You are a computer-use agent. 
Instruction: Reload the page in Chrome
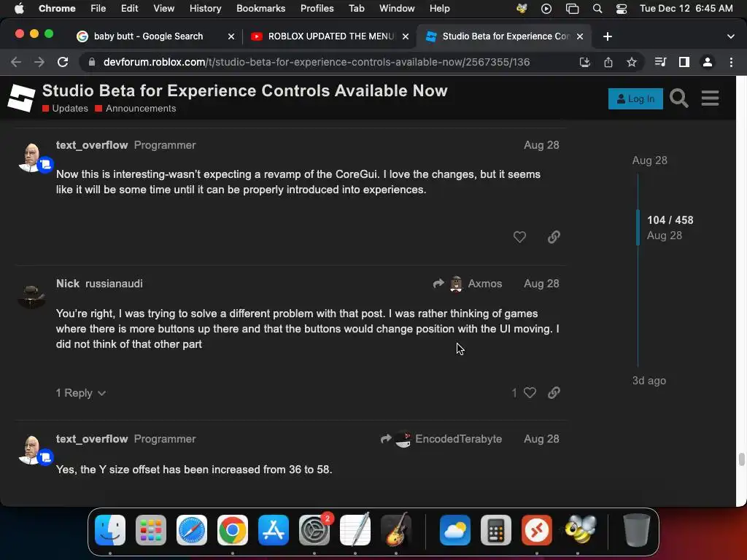63,62
